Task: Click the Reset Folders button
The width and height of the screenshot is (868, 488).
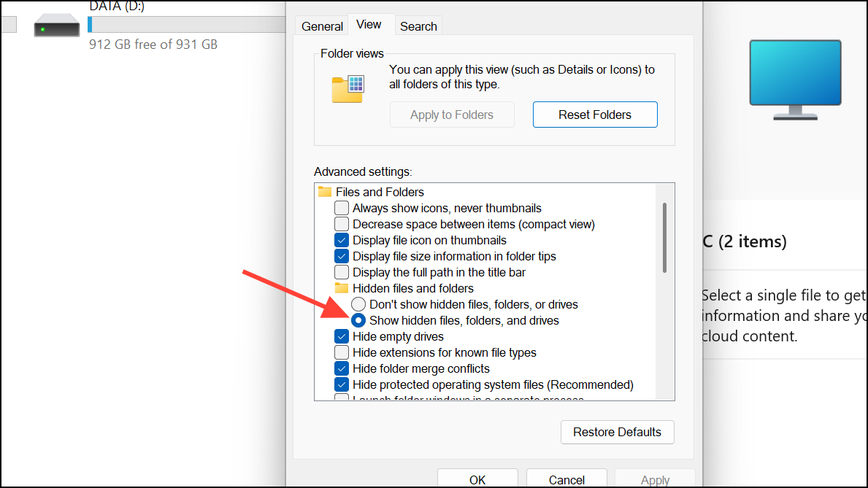Action: pyautogui.click(x=594, y=115)
